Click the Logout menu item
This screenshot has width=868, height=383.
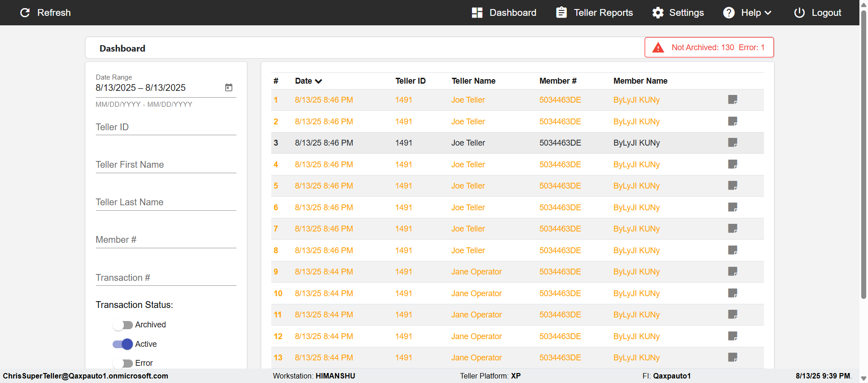pyautogui.click(x=818, y=13)
